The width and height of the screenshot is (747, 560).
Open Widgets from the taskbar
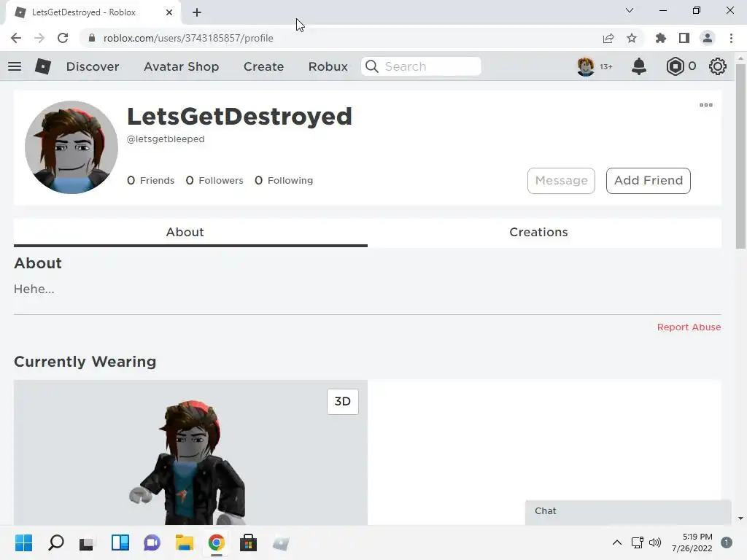click(x=120, y=542)
